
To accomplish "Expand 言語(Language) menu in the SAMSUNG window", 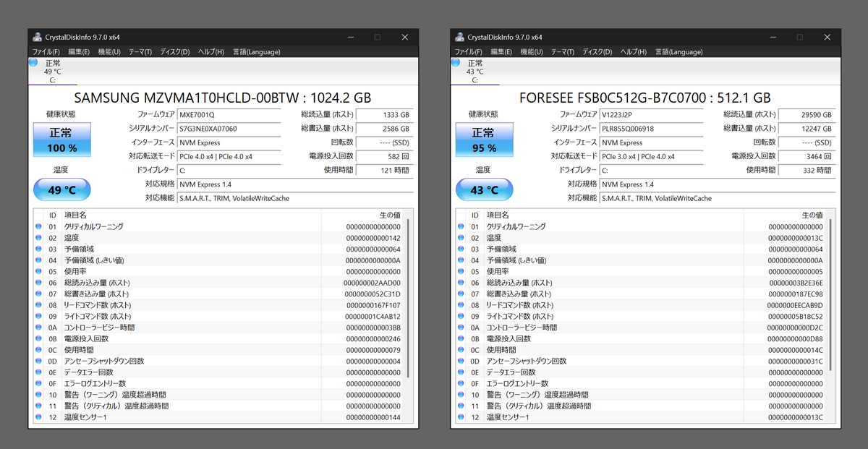I will click(256, 52).
